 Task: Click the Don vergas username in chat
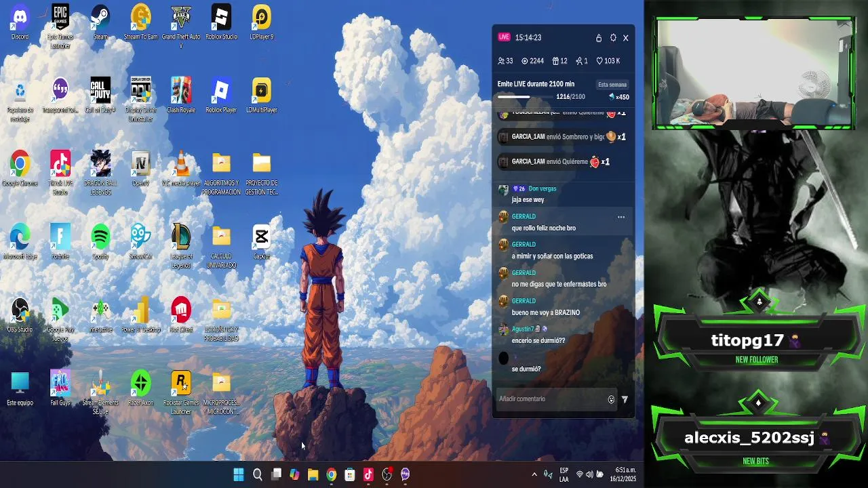click(x=542, y=188)
